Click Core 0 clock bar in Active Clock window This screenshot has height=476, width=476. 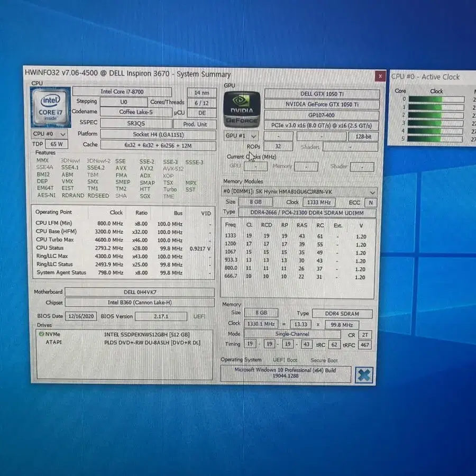pyautogui.click(x=436, y=99)
